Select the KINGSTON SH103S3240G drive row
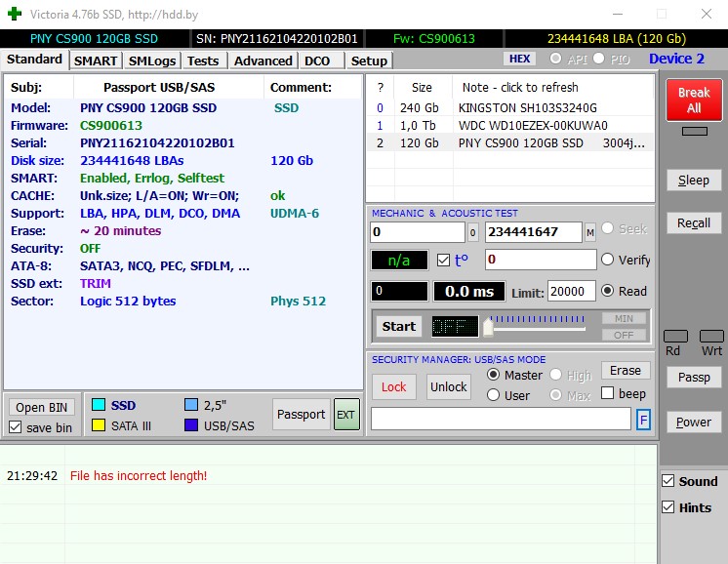728x564 pixels. pos(510,108)
